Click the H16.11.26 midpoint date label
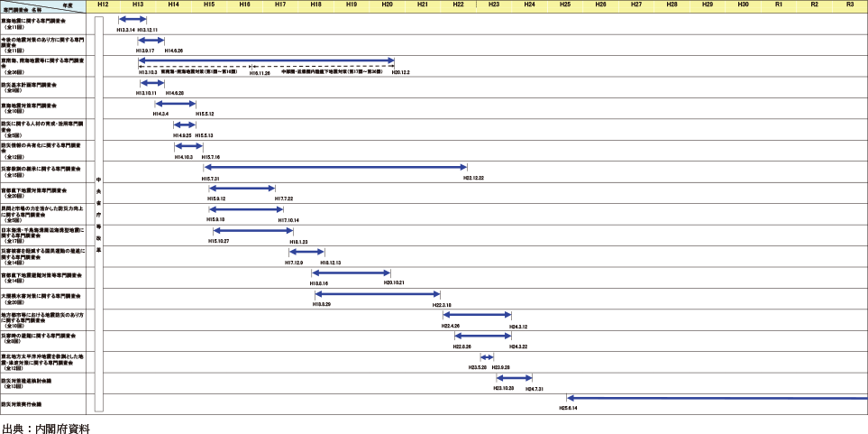The height and width of the screenshot is (434, 868). click(260, 72)
